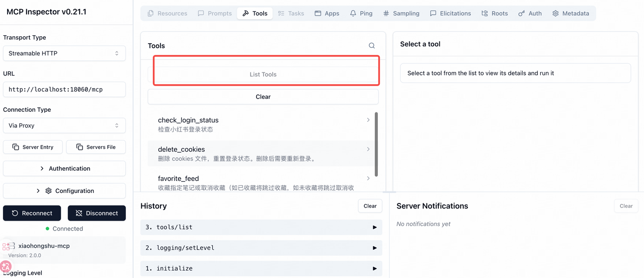Click the Logging Level label
The image size is (644, 278).
pyautogui.click(x=23, y=273)
